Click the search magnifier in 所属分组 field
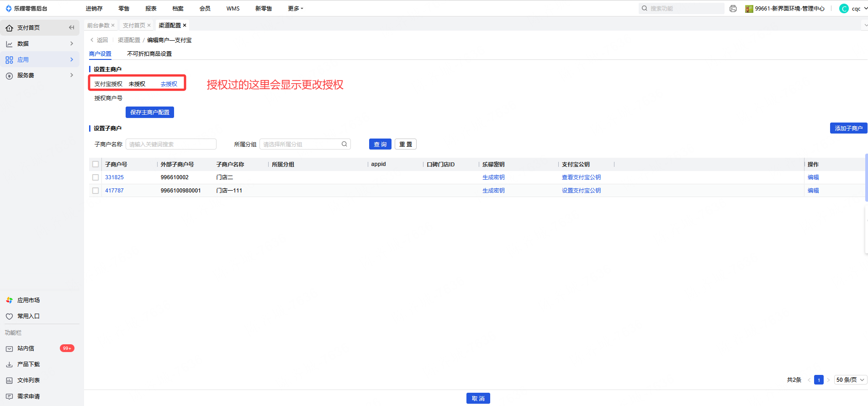 [344, 144]
